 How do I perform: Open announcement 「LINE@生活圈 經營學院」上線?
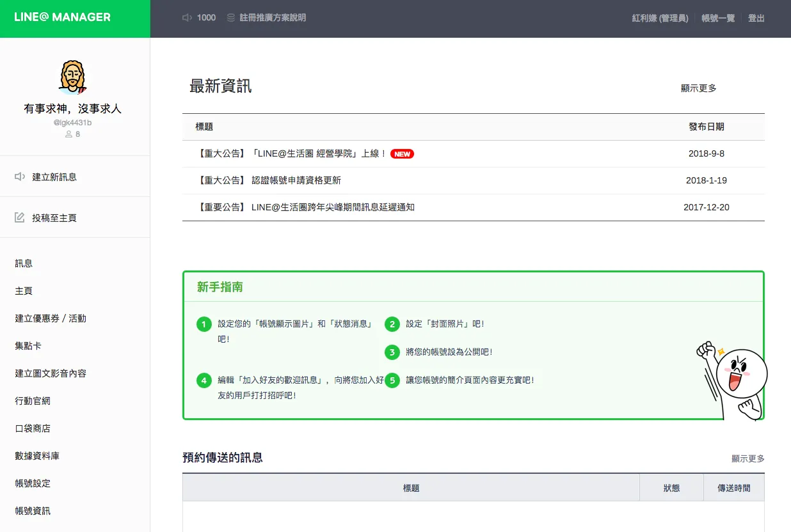[292, 153]
